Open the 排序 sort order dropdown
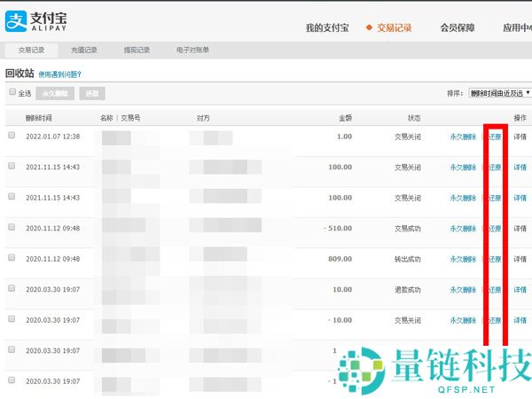The image size is (532, 399). [x=499, y=92]
